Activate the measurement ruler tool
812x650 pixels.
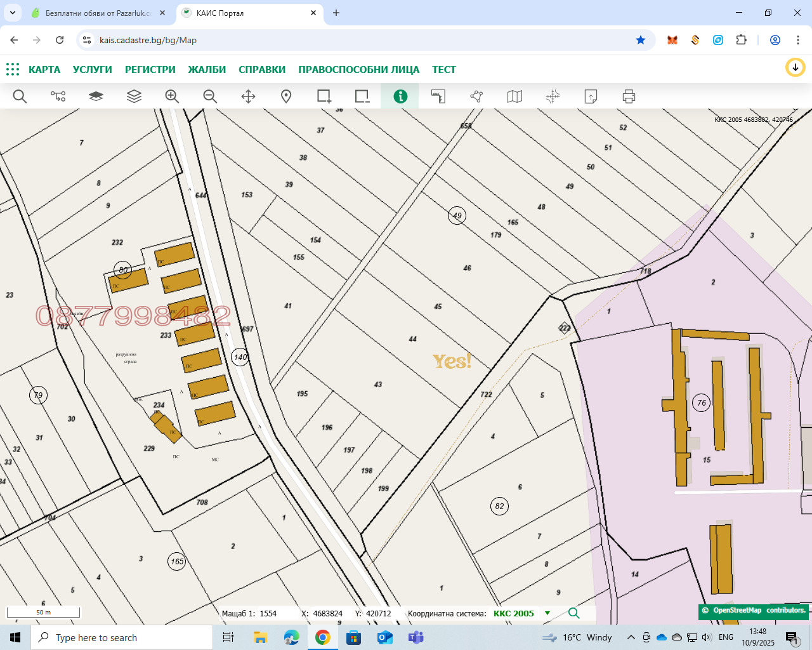[438, 96]
